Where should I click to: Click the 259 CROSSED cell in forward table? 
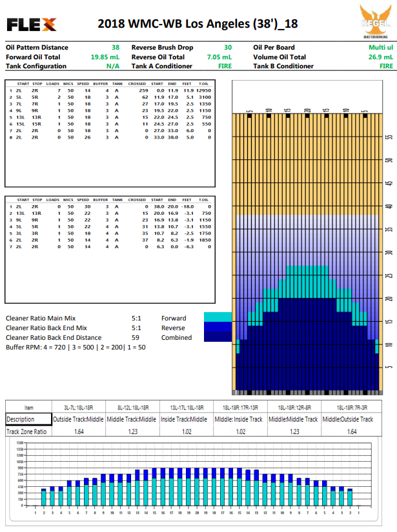click(x=143, y=90)
